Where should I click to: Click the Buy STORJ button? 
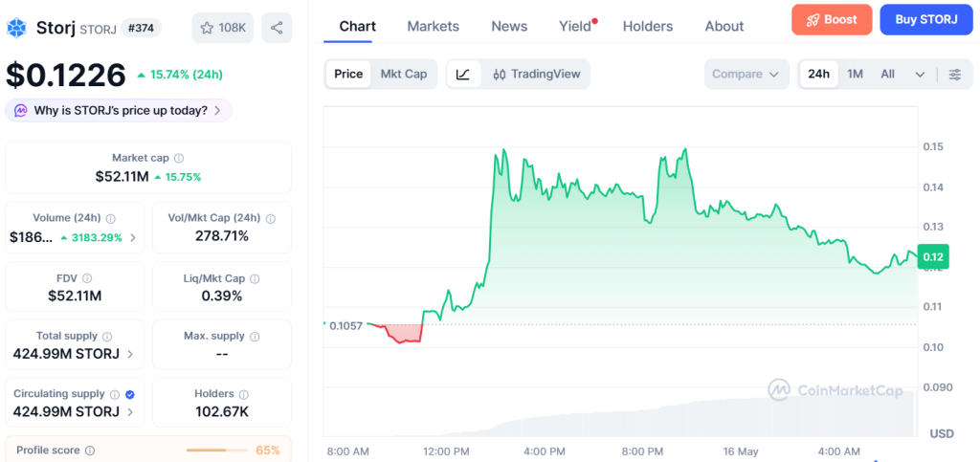[x=926, y=19]
